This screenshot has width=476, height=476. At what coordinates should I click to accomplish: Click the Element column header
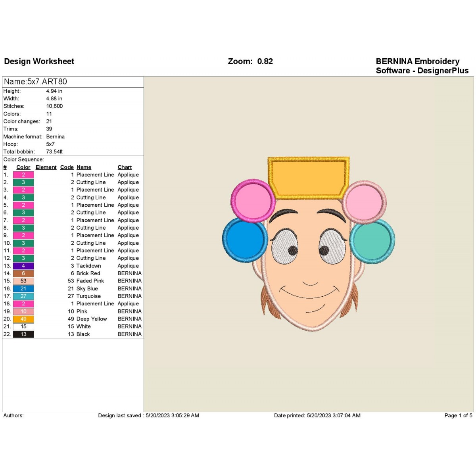pos(46,167)
